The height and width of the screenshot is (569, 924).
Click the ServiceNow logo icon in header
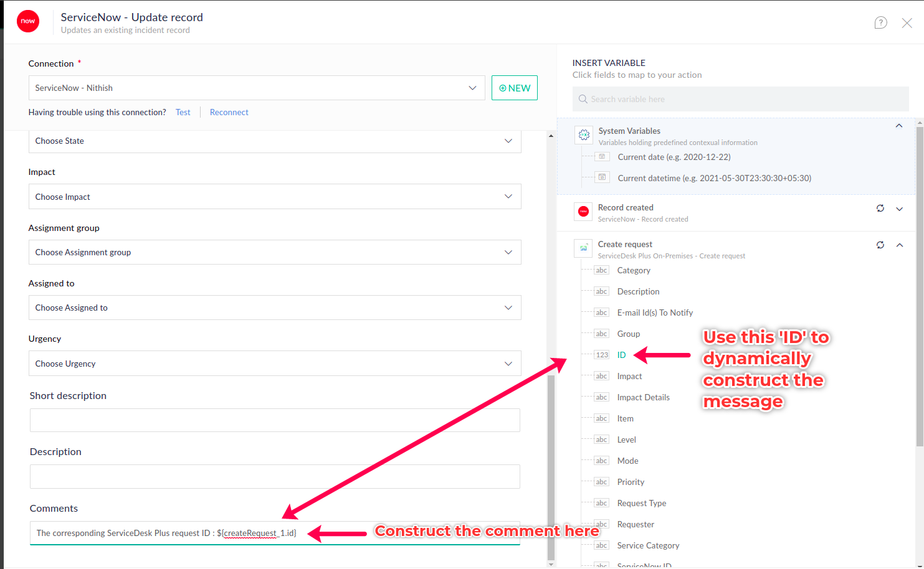[28, 21]
